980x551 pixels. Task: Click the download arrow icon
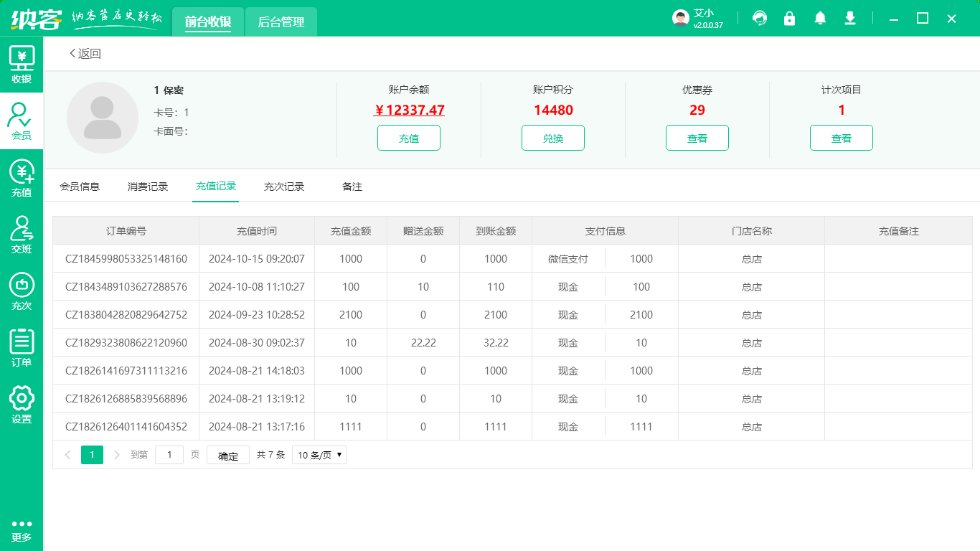point(850,19)
